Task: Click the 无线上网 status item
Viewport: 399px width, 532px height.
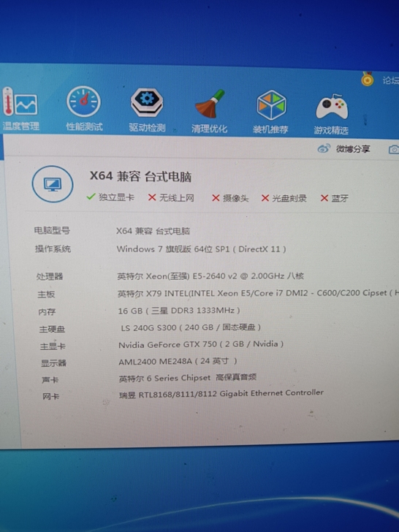Action: click(x=171, y=198)
